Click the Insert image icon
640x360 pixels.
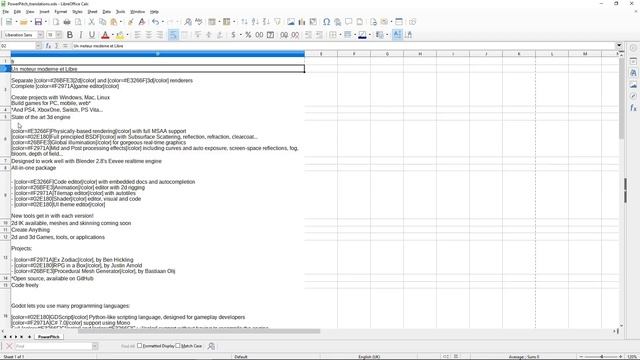point(291,22)
